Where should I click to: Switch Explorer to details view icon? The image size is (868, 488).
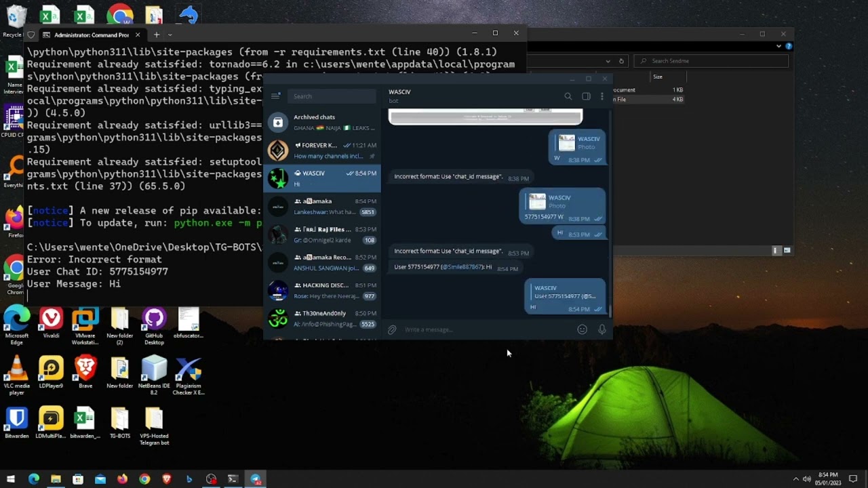[x=776, y=250]
